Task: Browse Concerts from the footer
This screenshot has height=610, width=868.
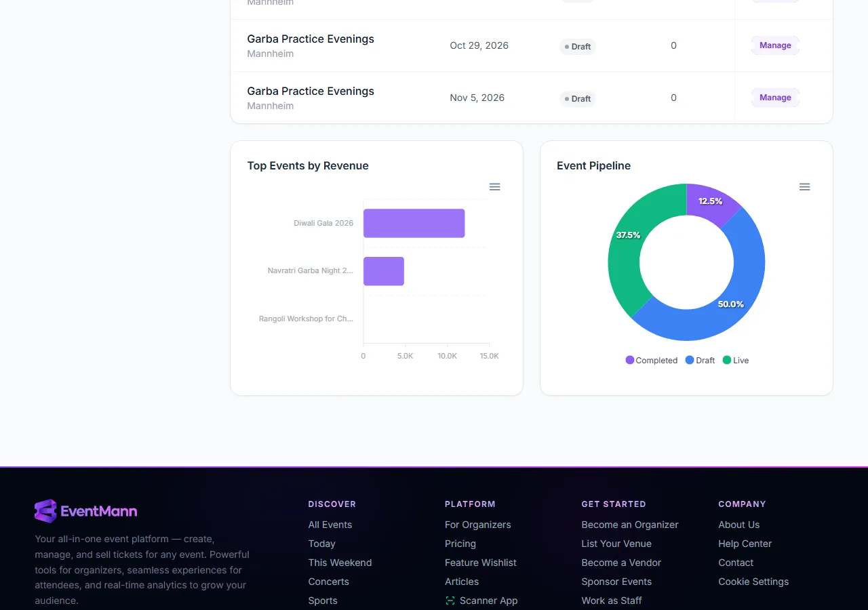Action: pyautogui.click(x=329, y=582)
